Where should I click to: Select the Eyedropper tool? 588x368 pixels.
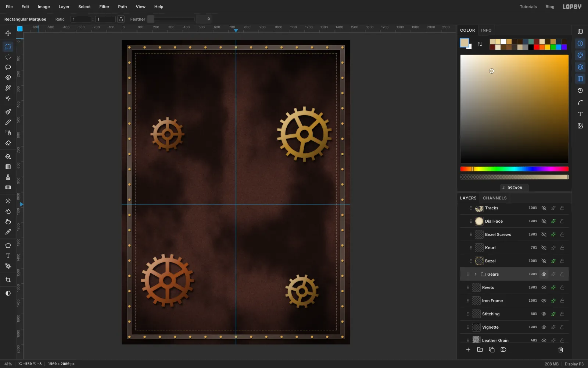click(x=8, y=232)
